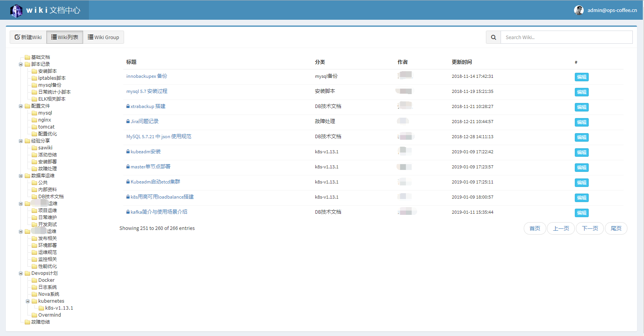
Task: Go to the previous page 上一页
Action: [x=561, y=228]
